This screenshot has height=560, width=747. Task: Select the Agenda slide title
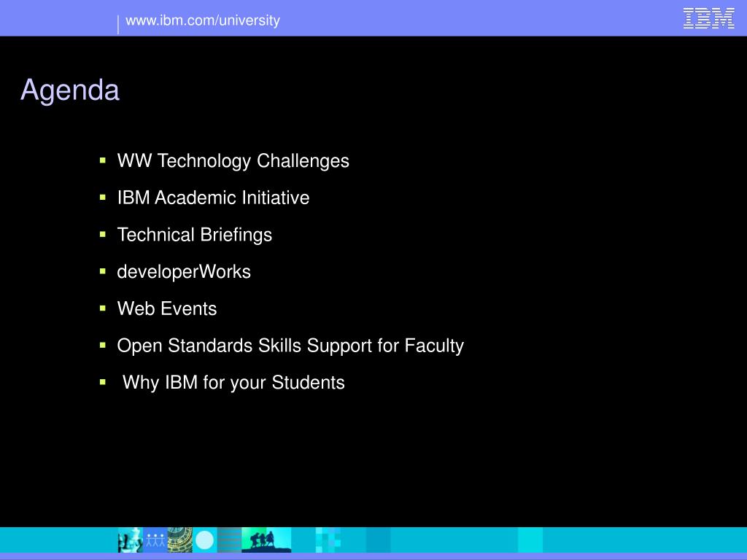pos(70,90)
